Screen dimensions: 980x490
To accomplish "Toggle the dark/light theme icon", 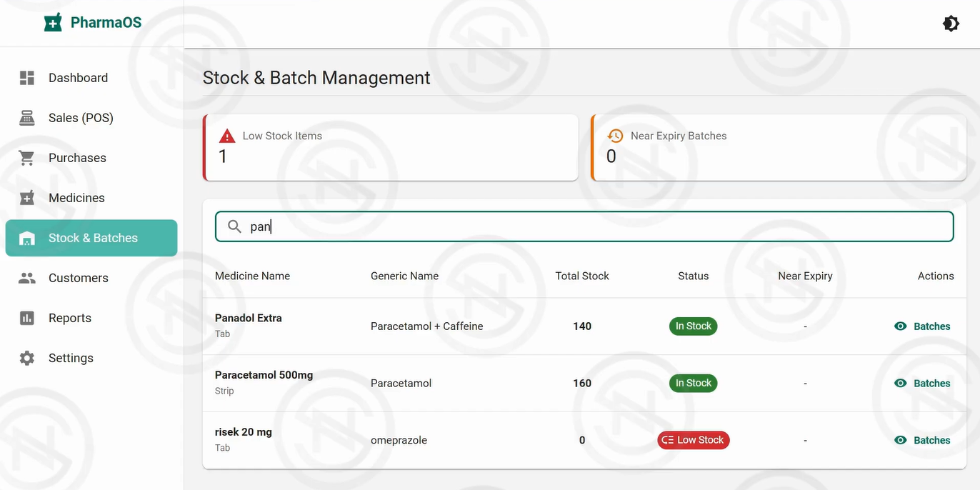I will tap(951, 24).
